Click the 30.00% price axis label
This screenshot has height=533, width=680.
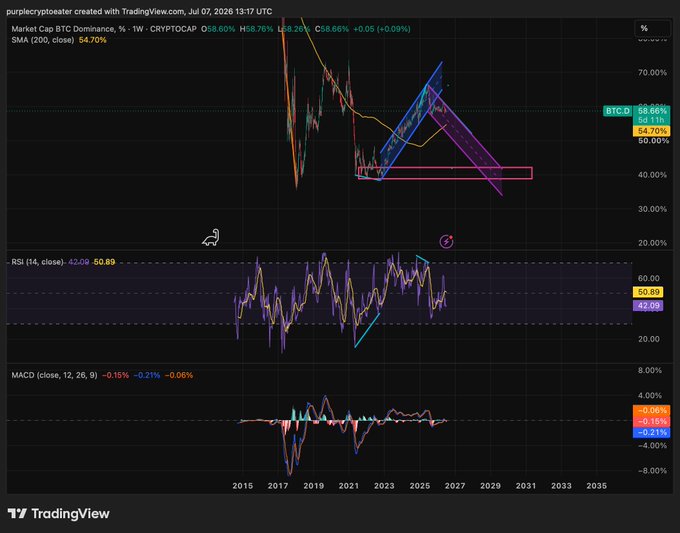(x=652, y=209)
